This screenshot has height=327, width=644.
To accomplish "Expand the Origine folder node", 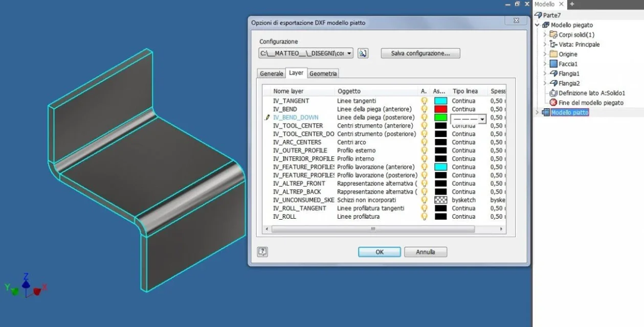I will point(545,54).
